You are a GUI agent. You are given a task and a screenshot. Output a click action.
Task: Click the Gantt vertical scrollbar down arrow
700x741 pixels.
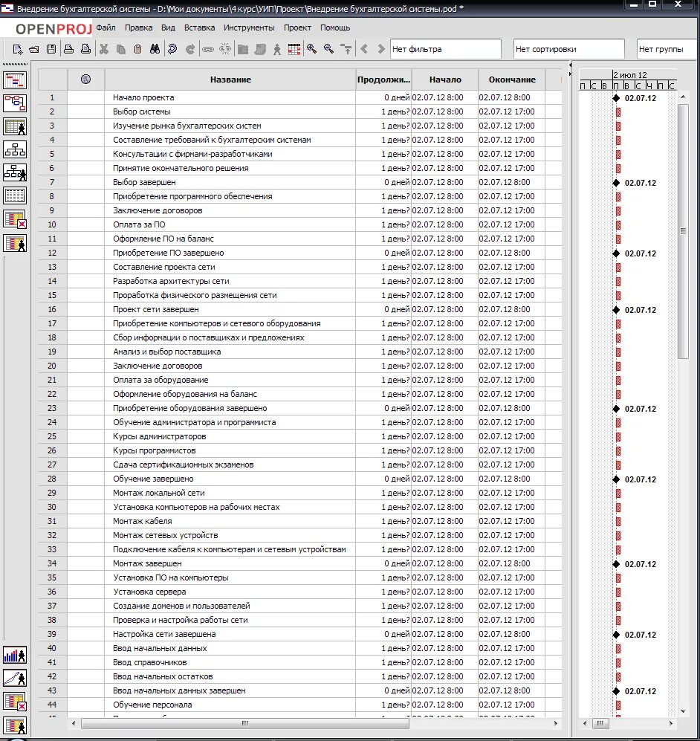683,711
